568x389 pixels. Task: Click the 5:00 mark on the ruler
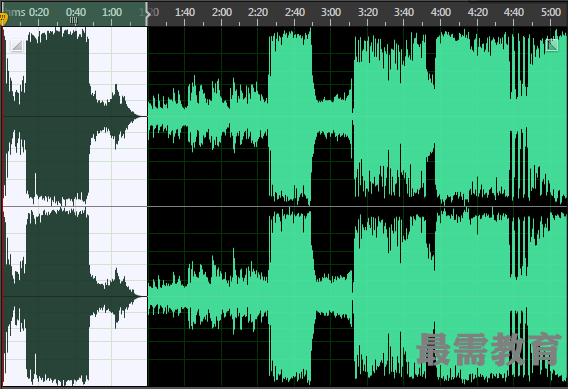[551, 12]
